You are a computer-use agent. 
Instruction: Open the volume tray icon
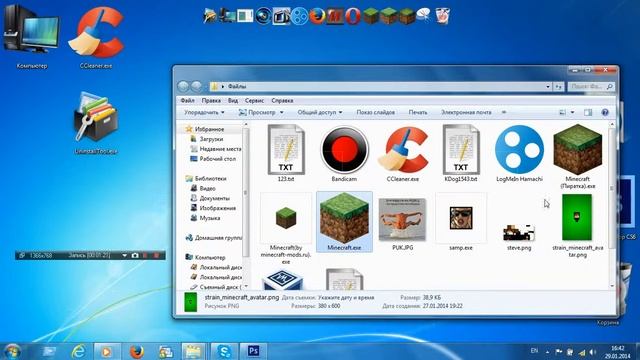tap(593, 352)
